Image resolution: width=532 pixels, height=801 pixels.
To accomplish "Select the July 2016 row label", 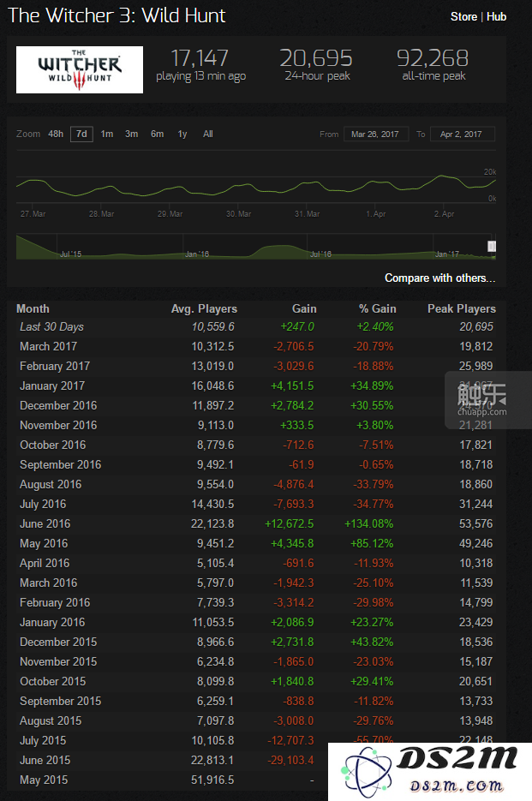I will click(x=43, y=505).
